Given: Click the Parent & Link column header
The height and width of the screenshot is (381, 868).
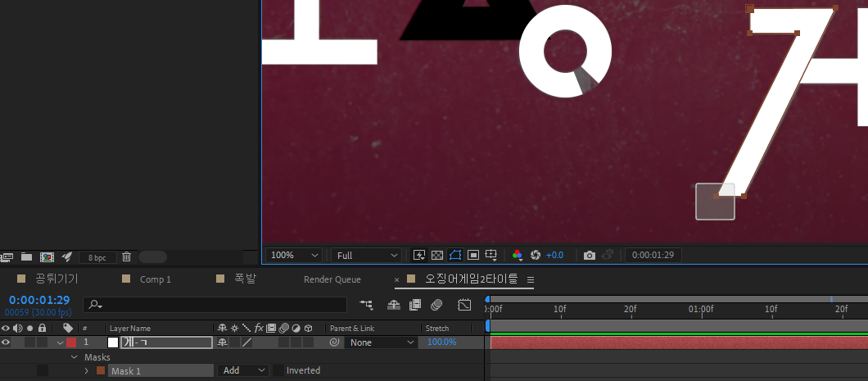Looking at the screenshot, I should [x=352, y=329].
